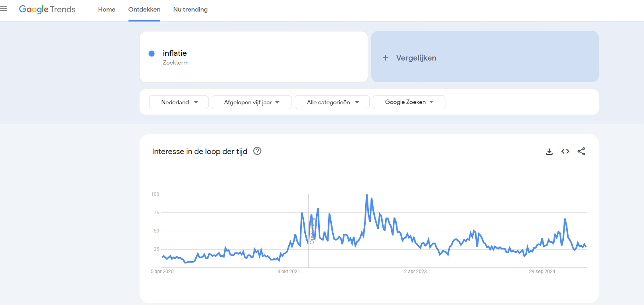
Task: Download the chart data as CSV
Action: [x=549, y=151]
